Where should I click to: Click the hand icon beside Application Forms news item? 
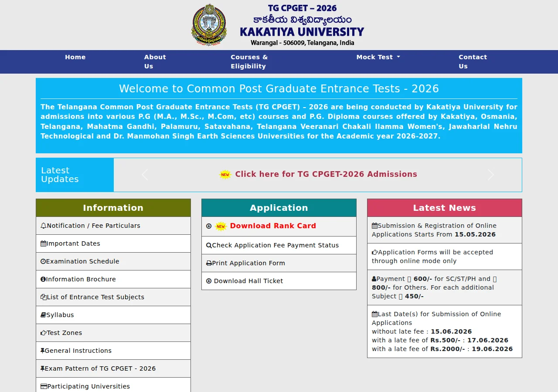(374, 252)
